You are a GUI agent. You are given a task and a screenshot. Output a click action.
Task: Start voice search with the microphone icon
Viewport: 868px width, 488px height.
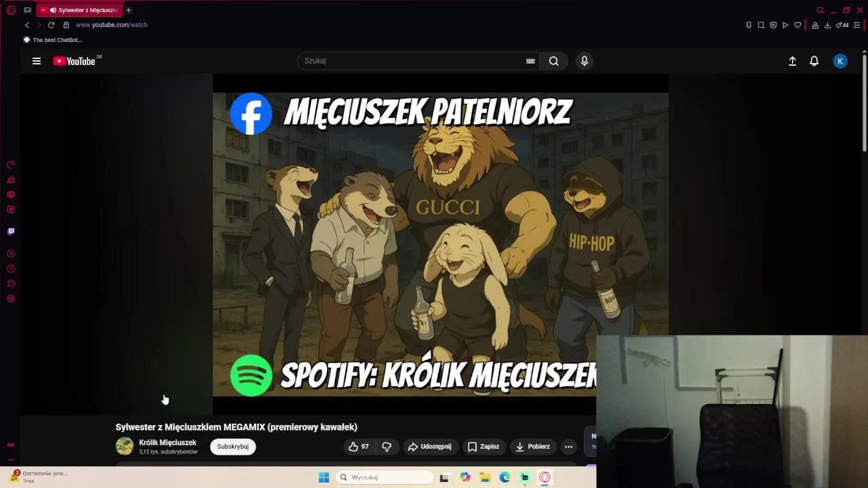click(585, 61)
